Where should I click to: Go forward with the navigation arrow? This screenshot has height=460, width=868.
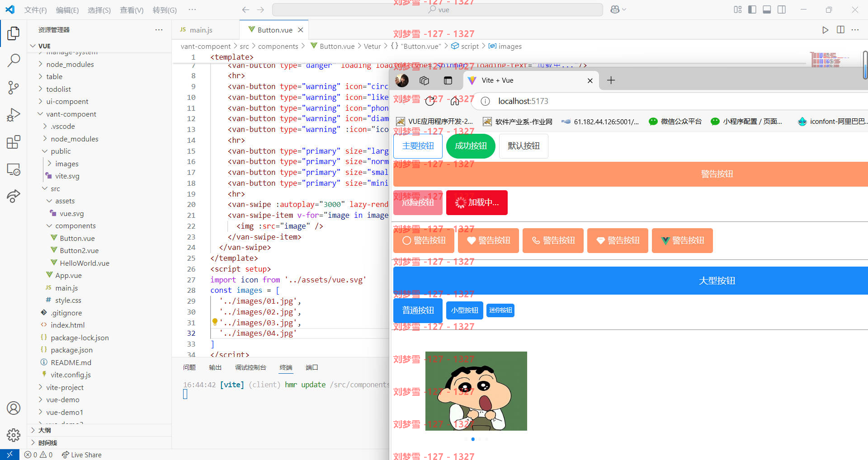coord(260,9)
